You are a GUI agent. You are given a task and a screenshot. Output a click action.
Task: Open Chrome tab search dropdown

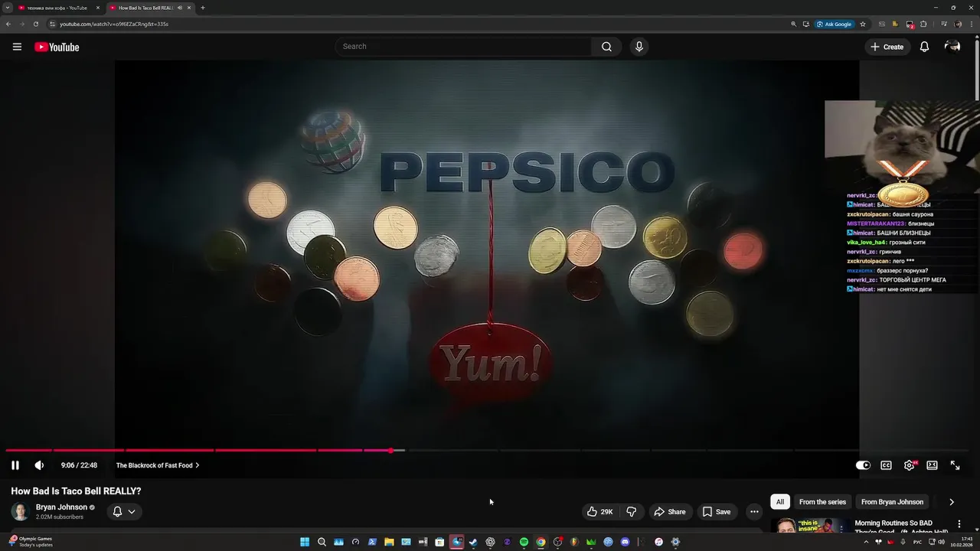pyautogui.click(x=7, y=8)
